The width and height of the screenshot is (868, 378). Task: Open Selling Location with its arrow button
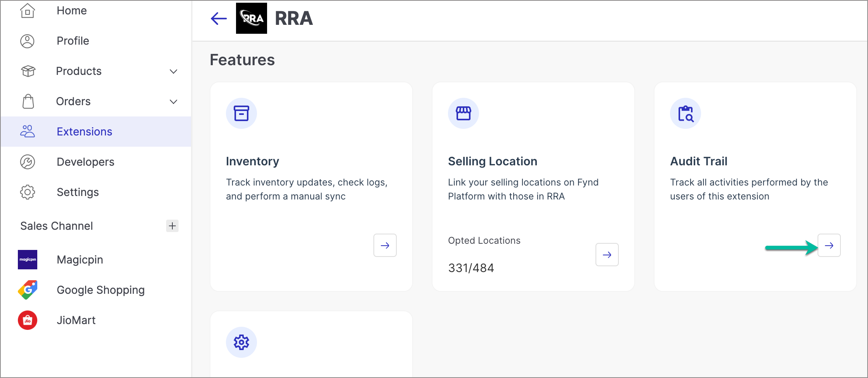point(607,255)
